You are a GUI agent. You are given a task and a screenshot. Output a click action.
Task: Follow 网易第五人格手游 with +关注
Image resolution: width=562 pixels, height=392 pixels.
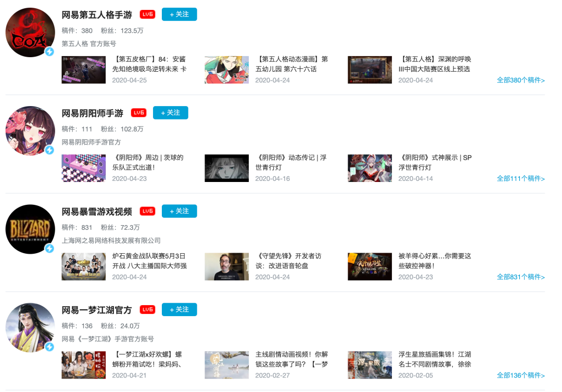click(179, 15)
